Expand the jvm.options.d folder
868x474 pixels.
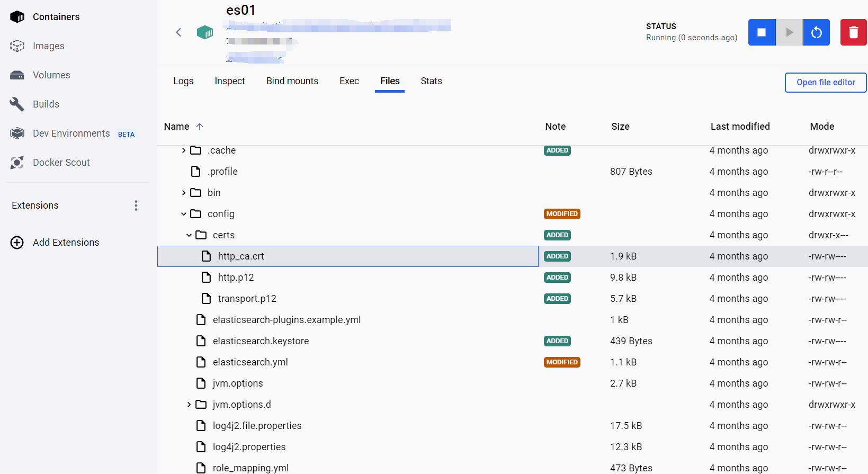[189, 405]
